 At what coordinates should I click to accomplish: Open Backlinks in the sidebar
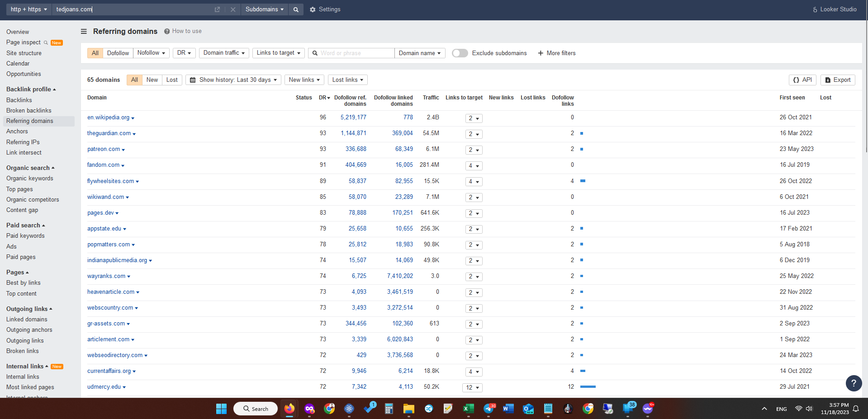pos(19,100)
